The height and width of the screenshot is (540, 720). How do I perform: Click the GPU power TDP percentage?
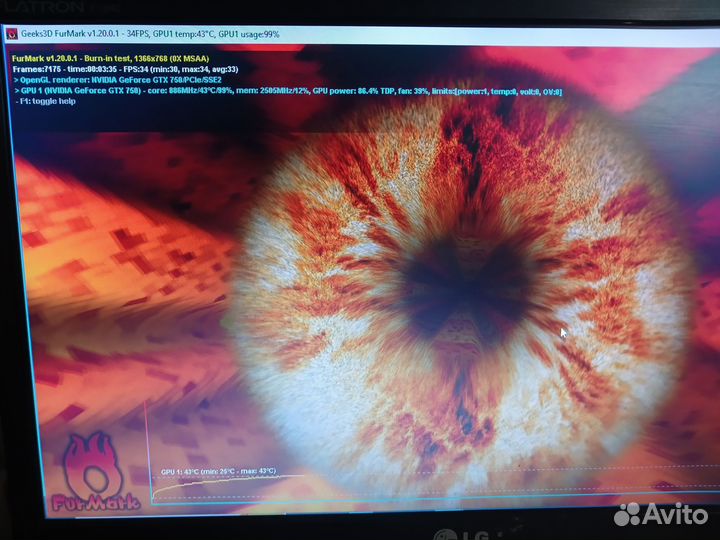click(x=362, y=91)
